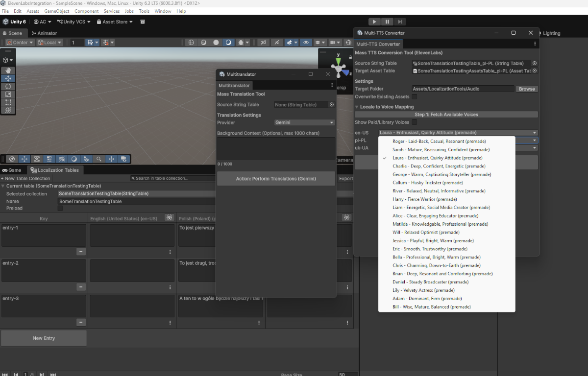
Task: Select the Hand view tool
Action: point(8,70)
